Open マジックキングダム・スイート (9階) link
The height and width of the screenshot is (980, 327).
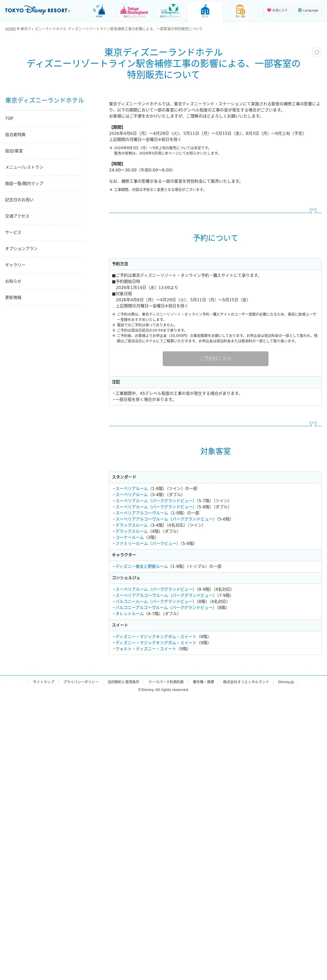tap(156, 643)
